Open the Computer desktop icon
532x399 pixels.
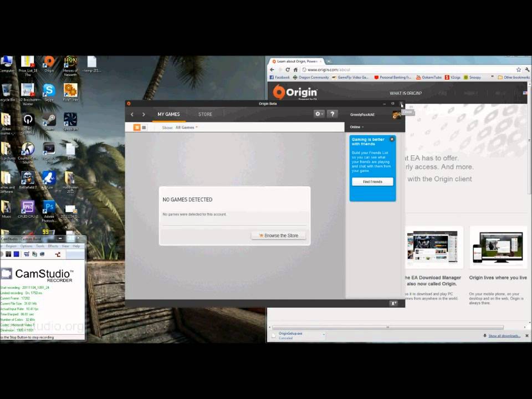click(7, 64)
